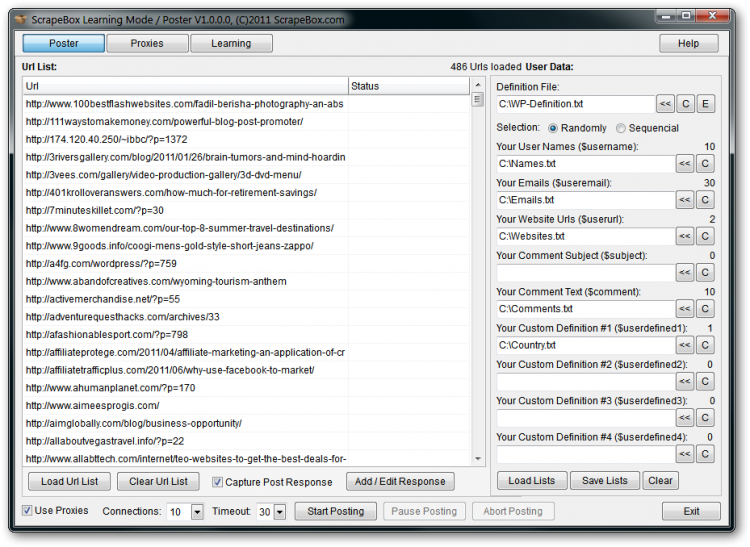750x547 pixels.
Task: Select the http://7minuteskillet.com/?p=30 row
Action: pyautogui.click(x=246, y=210)
